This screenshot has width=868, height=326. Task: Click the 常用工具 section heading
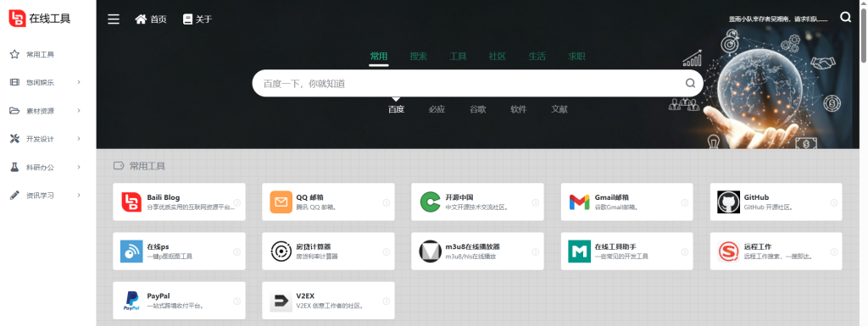(147, 166)
